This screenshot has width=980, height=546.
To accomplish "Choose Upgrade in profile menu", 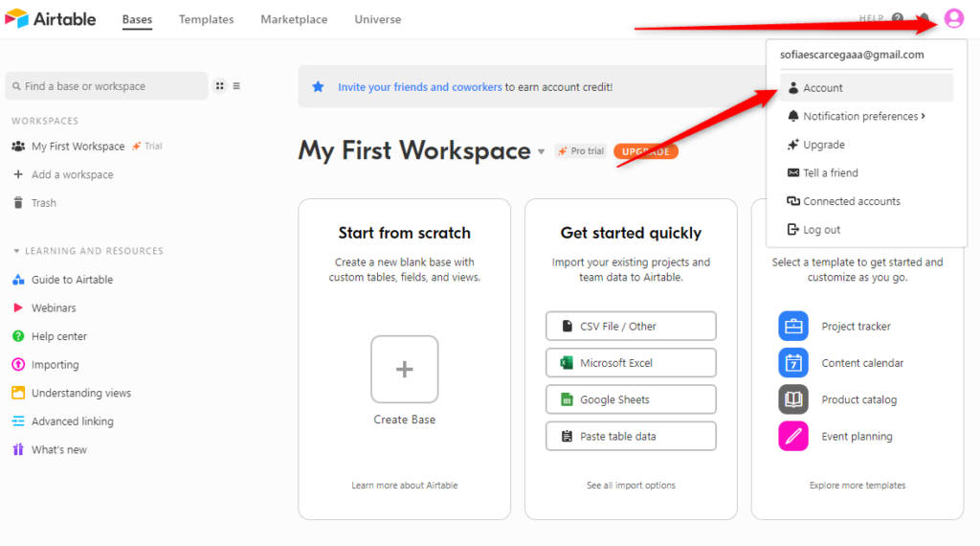I will click(866, 145).
